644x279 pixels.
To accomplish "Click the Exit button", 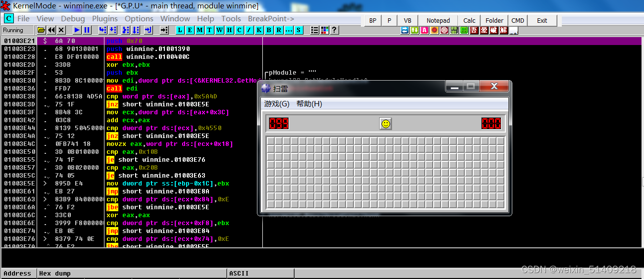I will (x=542, y=20).
